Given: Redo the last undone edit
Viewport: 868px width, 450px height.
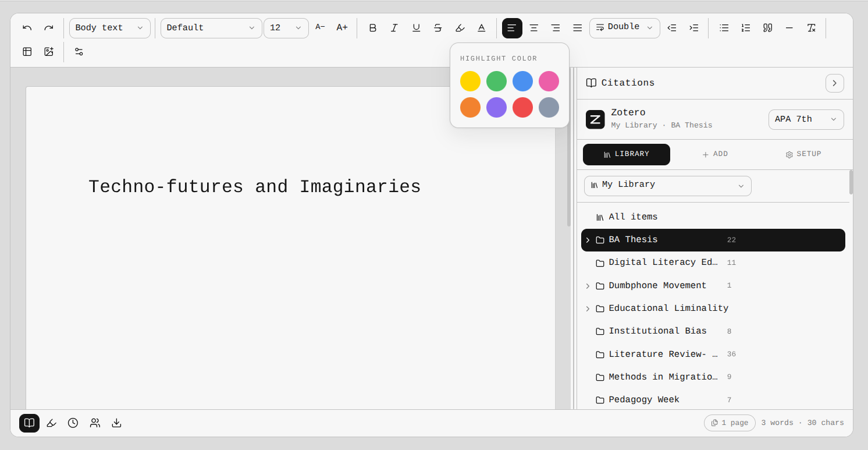Looking at the screenshot, I should click(49, 28).
